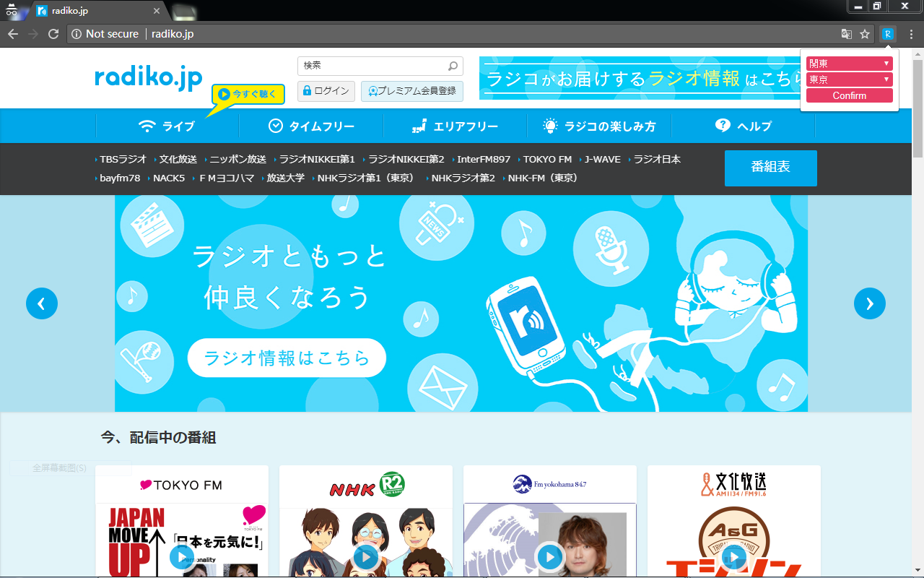Select 文化放送 station link in station list

click(178, 159)
